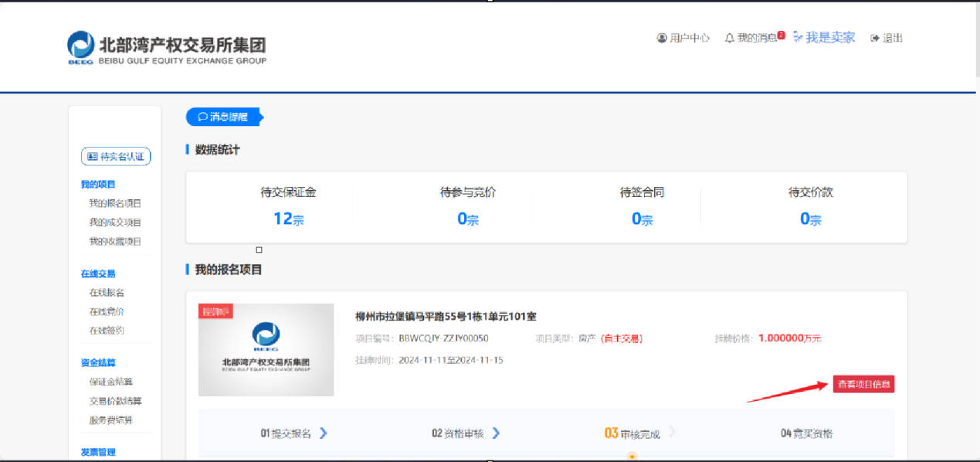The width and height of the screenshot is (980, 462).
Task: Click the 我的报名项目 section heading
Action: pos(229,270)
